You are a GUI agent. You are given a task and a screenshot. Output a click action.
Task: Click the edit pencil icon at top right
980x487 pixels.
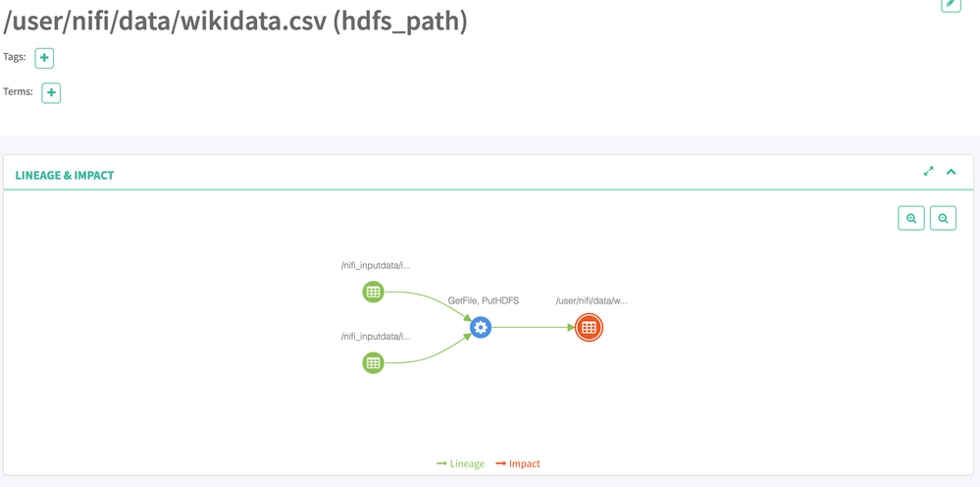[950, 4]
